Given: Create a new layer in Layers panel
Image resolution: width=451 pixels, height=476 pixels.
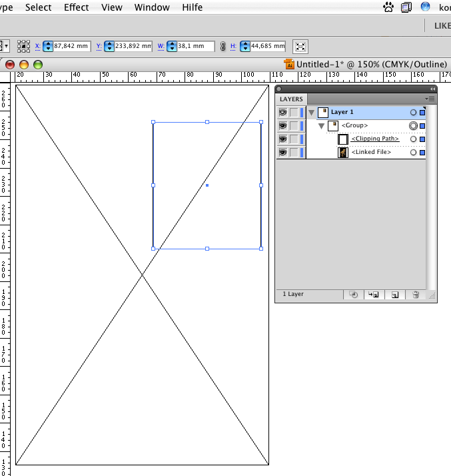Looking at the screenshot, I should tap(394, 294).
